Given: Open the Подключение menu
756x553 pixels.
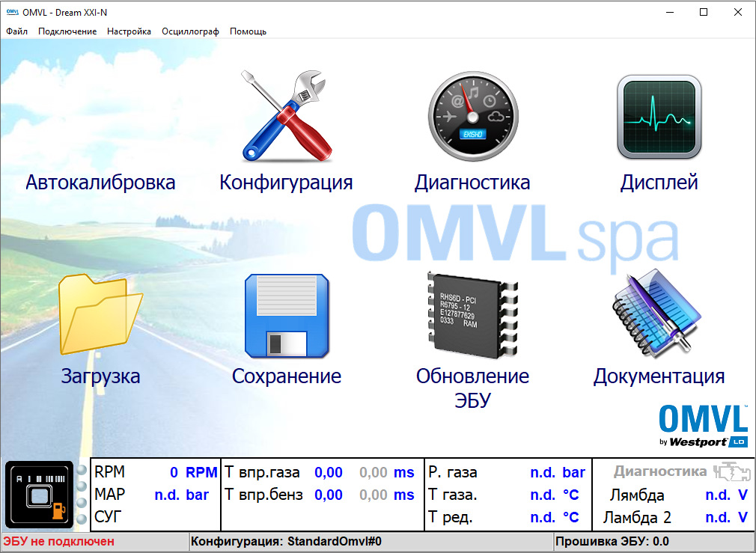Looking at the screenshot, I should (x=67, y=31).
